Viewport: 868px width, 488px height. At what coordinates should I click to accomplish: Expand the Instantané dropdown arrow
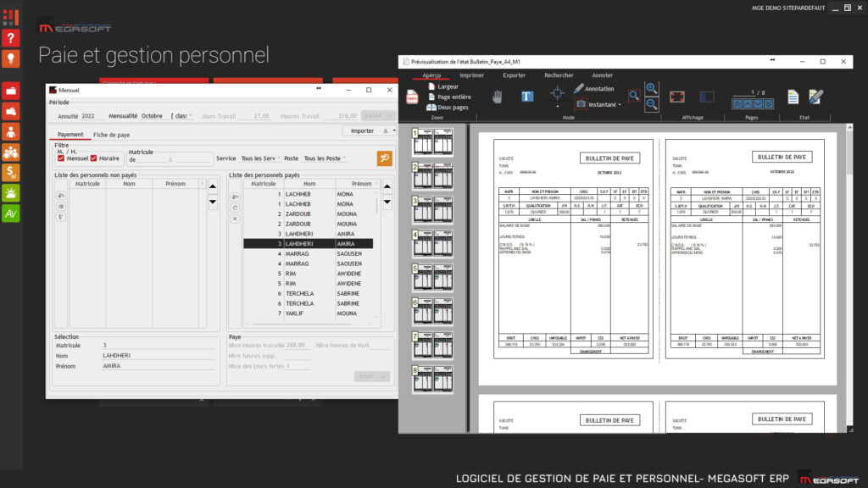(x=620, y=104)
